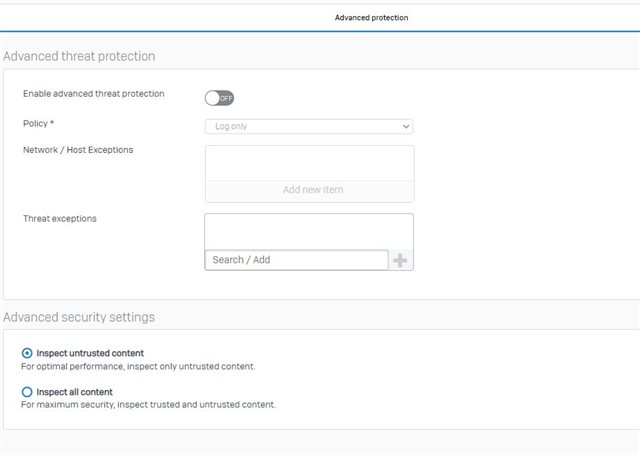
Task: Click the Enable advanced threat protection label
Action: (94, 94)
